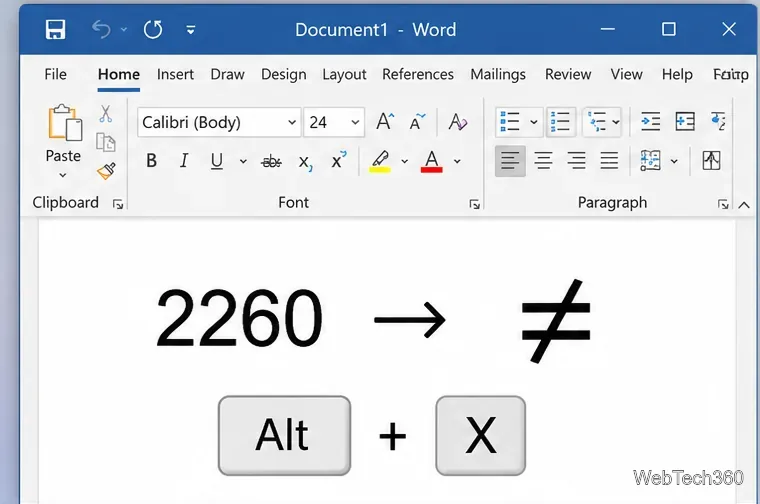Open the font size 24 dropdown

(355, 122)
